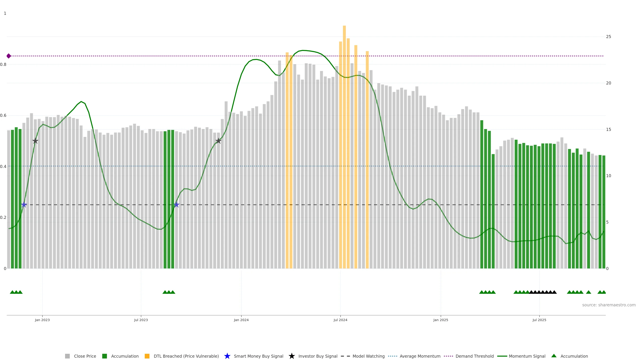Click the purple Demand Threshold diamond marker
Image resolution: width=644 pixels, height=362 pixels.
(9, 56)
